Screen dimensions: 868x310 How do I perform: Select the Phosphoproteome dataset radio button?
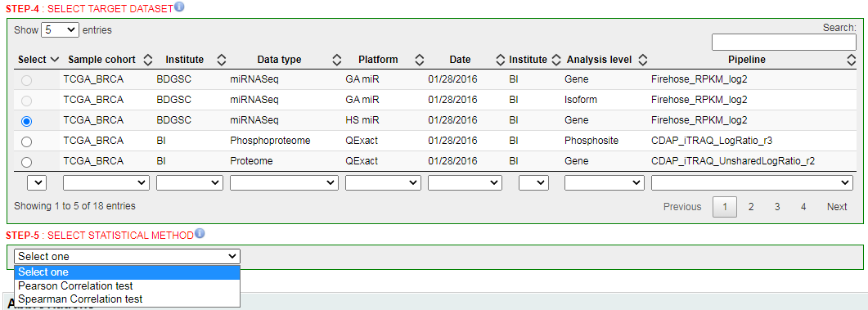pyautogui.click(x=26, y=142)
